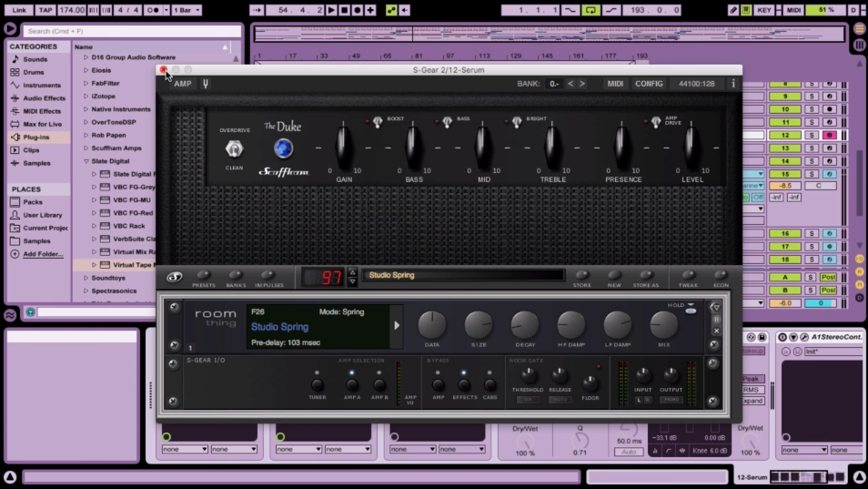
Task: Collapse the Slate Digital folder
Action: [x=86, y=161]
